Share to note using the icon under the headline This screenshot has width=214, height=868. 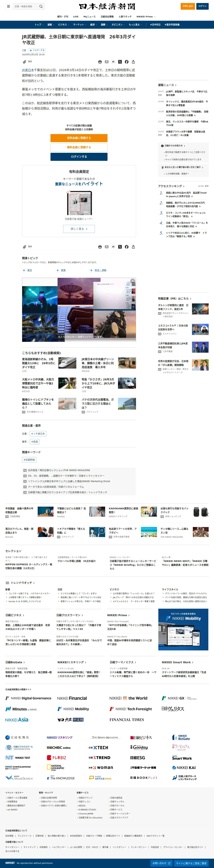click(113, 62)
